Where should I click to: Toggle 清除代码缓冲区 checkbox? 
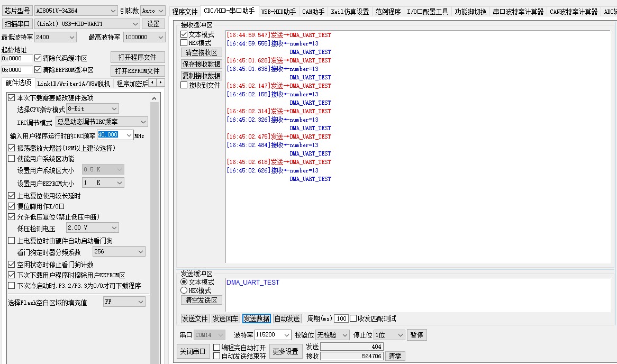(38, 58)
